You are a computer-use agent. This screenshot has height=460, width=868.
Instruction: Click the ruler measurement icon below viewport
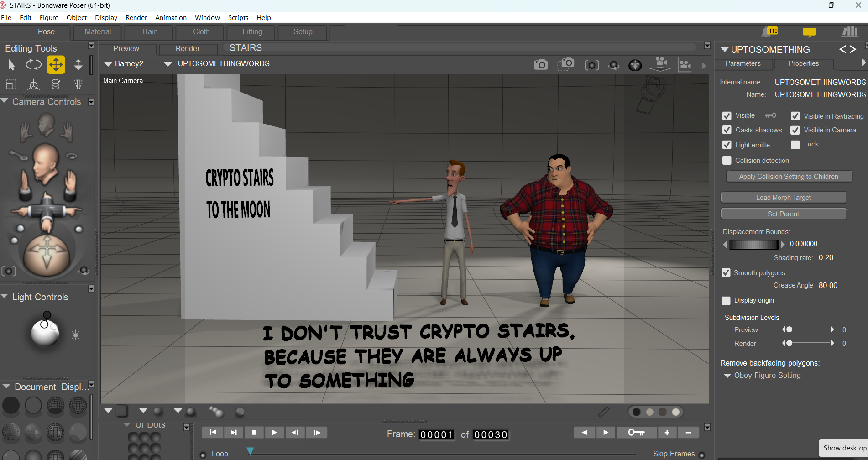click(604, 412)
